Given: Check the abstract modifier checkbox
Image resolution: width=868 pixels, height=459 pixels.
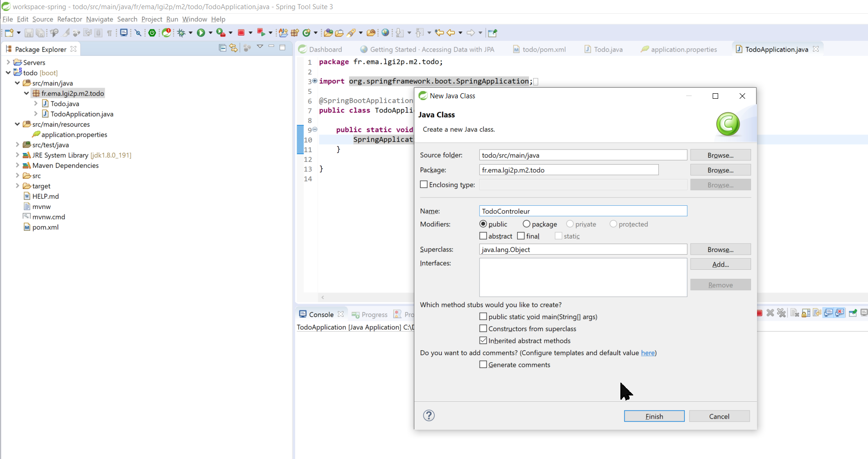Looking at the screenshot, I should (483, 236).
